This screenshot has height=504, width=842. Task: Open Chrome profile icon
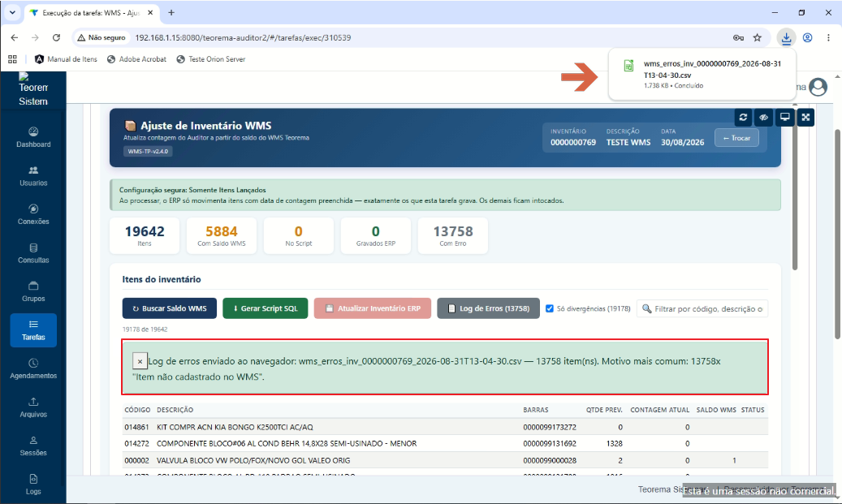(x=807, y=37)
